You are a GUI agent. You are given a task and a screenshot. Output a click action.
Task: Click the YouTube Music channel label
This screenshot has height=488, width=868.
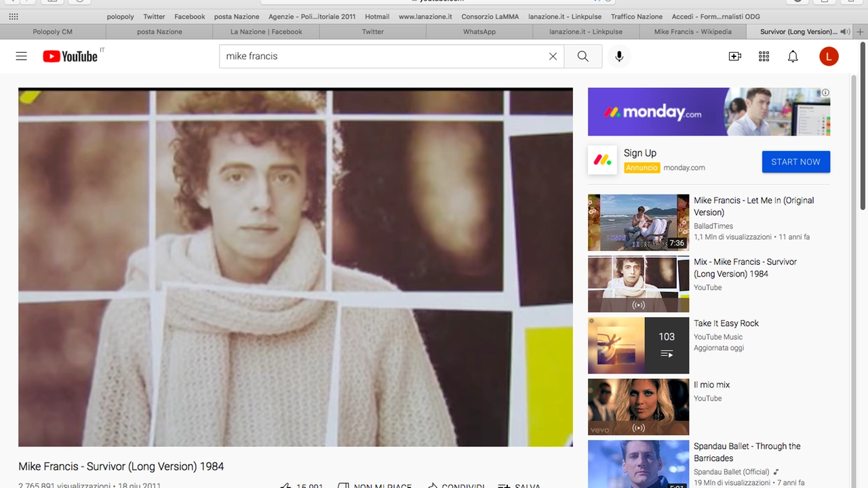tap(718, 337)
